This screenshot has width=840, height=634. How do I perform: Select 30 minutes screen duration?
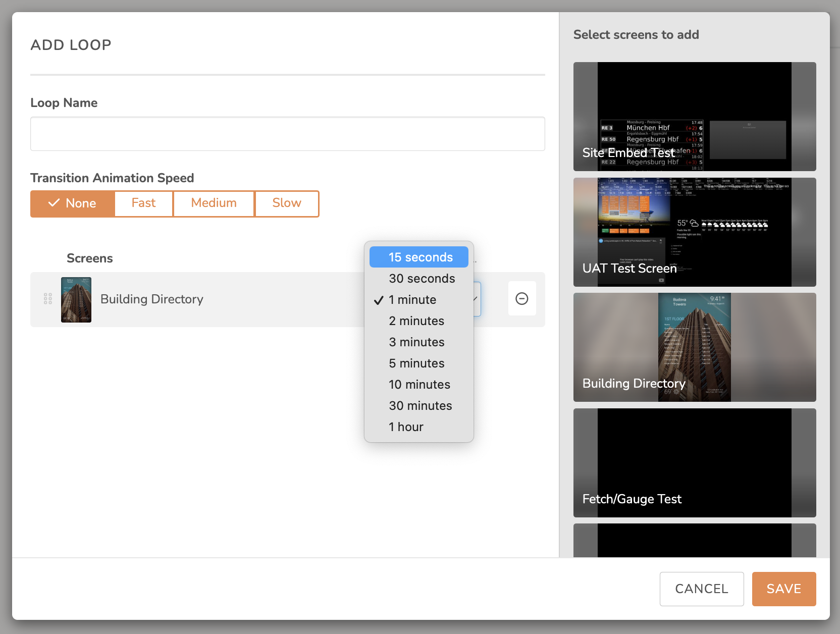point(420,405)
